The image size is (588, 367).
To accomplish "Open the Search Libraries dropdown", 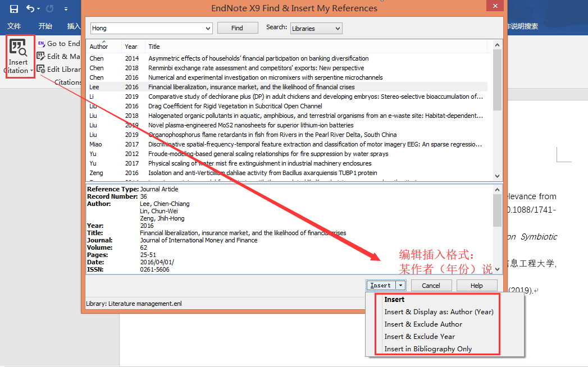I will coord(316,29).
